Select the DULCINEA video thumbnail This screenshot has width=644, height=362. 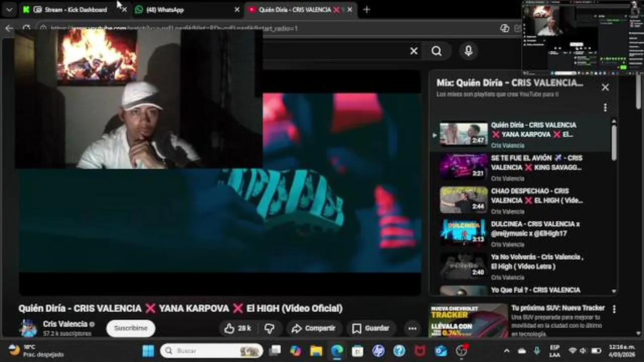(463, 233)
